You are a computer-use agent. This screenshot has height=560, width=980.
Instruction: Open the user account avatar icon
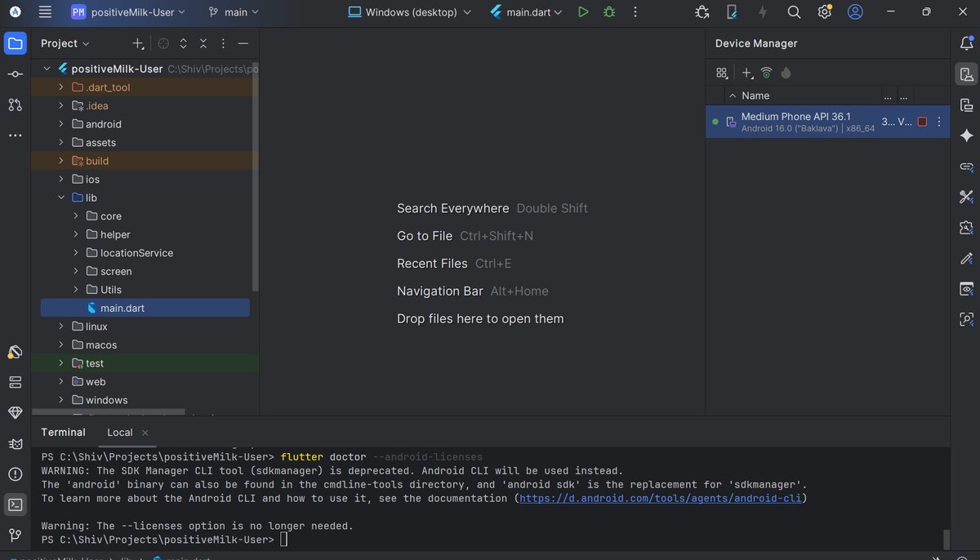(855, 12)
